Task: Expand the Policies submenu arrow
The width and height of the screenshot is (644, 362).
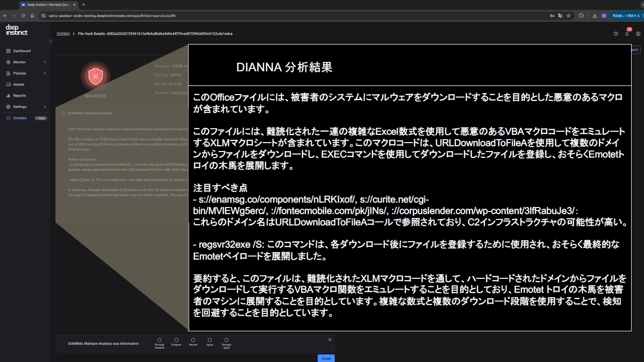Action: [45, 73]
